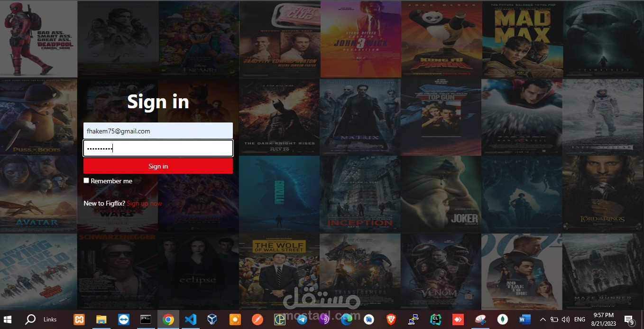Open TeamViewer from the taskbar
Viewport: 644px width, 329px height.
pos(123,320)
